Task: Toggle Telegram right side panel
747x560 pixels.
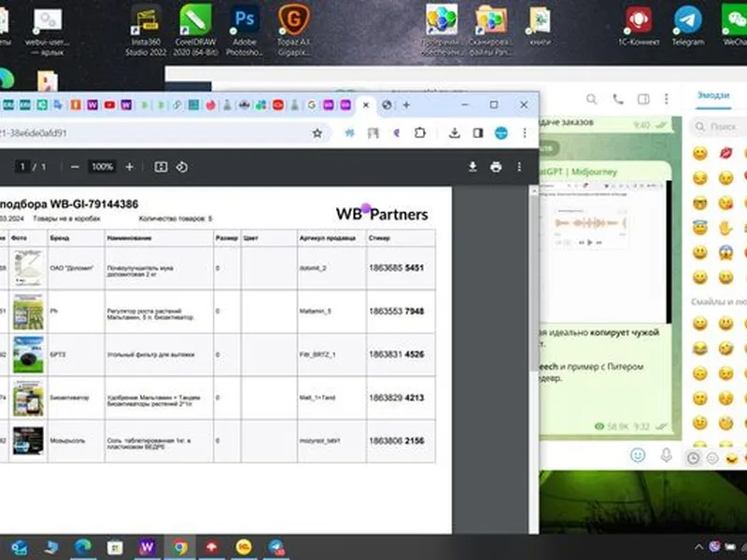Action: (x=643, y=100)
